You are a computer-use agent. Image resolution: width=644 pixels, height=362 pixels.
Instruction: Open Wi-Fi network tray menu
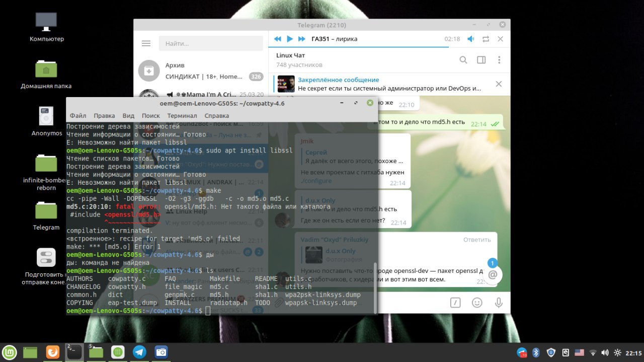(x=593, y=352)
